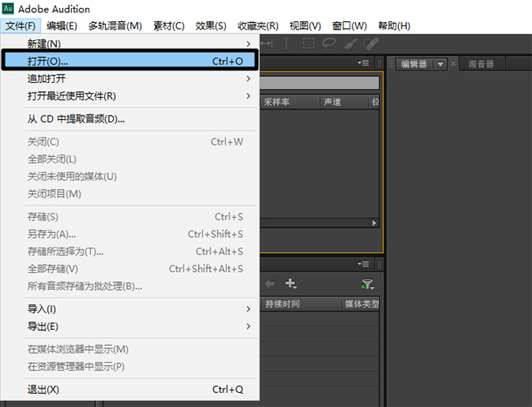Click the Files panel search field
Image resolution: width=532 pixels, height=407 pixels.
tap(319, 82)
